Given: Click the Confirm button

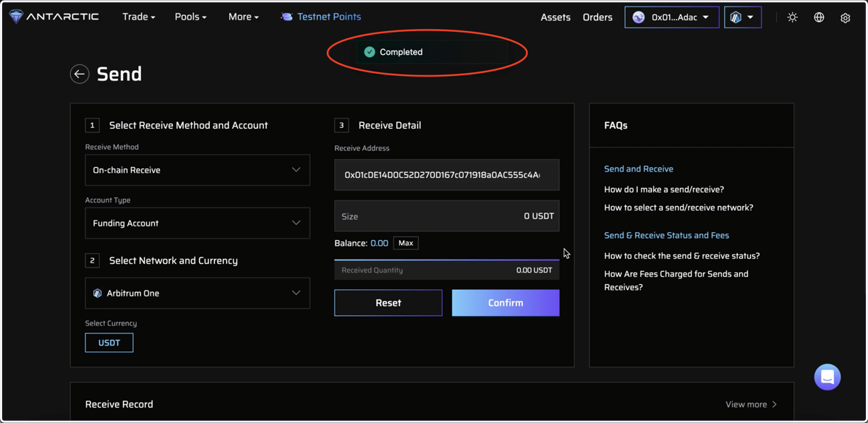Looking at the screenshot, I should 506,303.
